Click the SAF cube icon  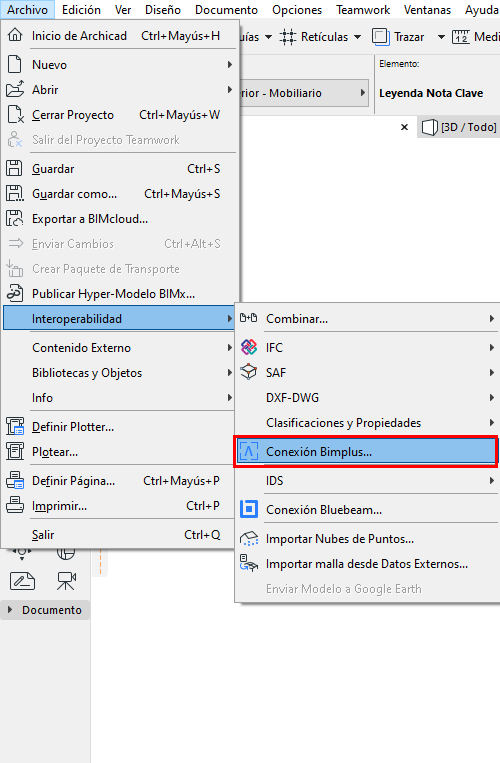tap(249, 372)
